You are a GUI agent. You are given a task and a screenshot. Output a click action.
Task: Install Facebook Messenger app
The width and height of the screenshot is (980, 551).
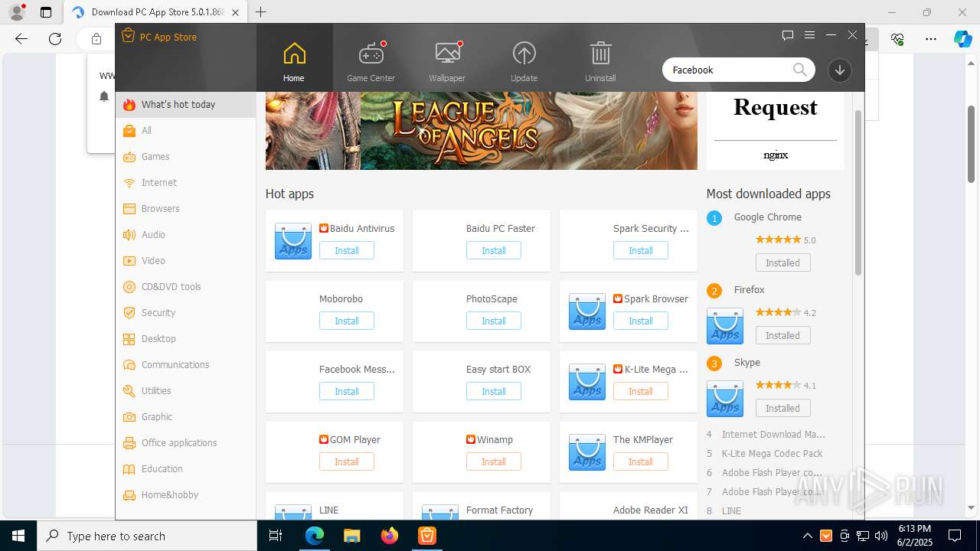click(347, 392)
